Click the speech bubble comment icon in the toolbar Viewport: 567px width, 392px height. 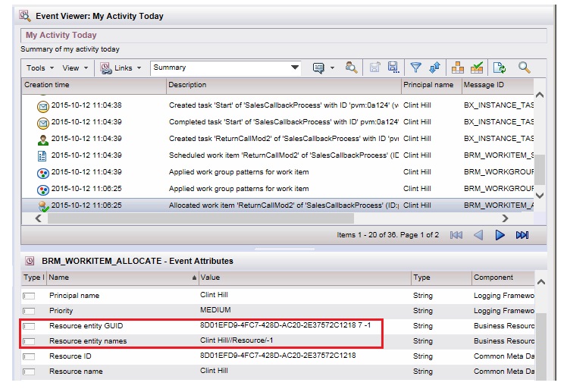pos(318,68)
